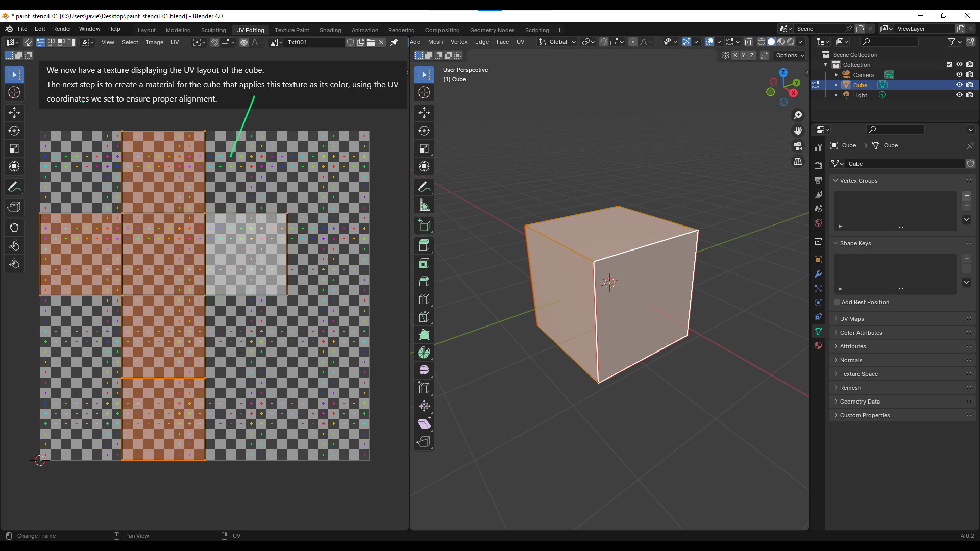
Task: Expand the Cube item in the outliner
Action: [836, 85]
